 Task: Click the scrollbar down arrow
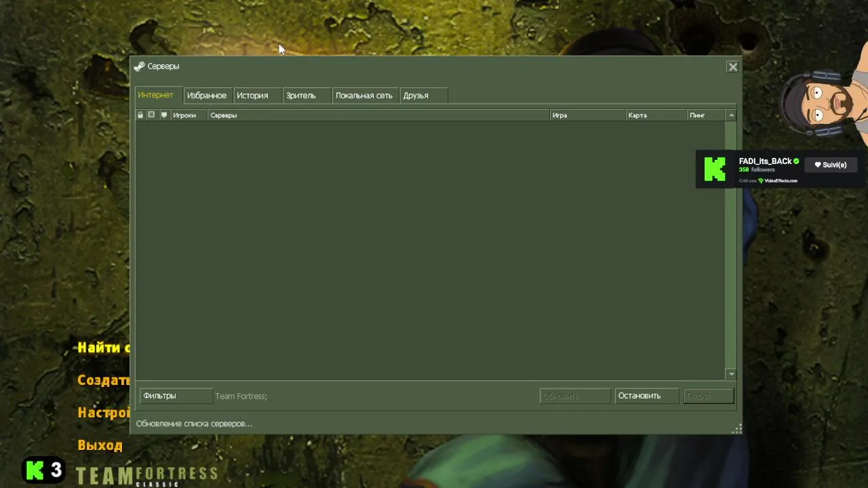coord(731,374)
